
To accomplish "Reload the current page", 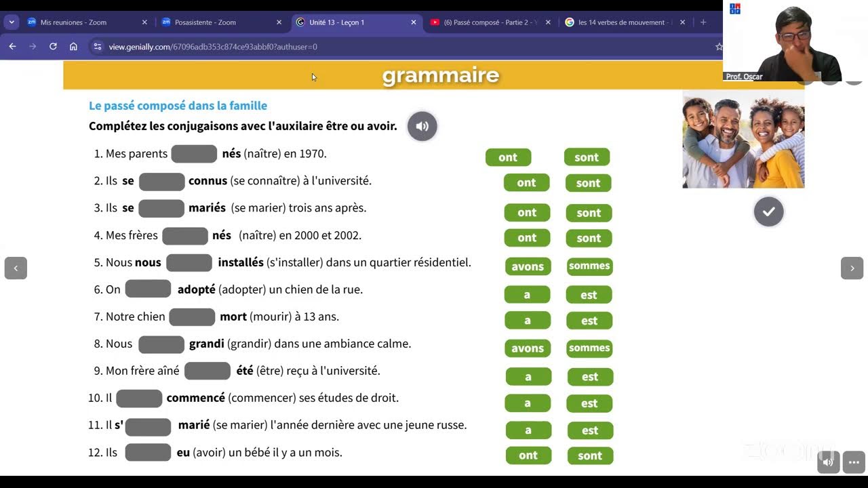I will click(x=53, y=47).
